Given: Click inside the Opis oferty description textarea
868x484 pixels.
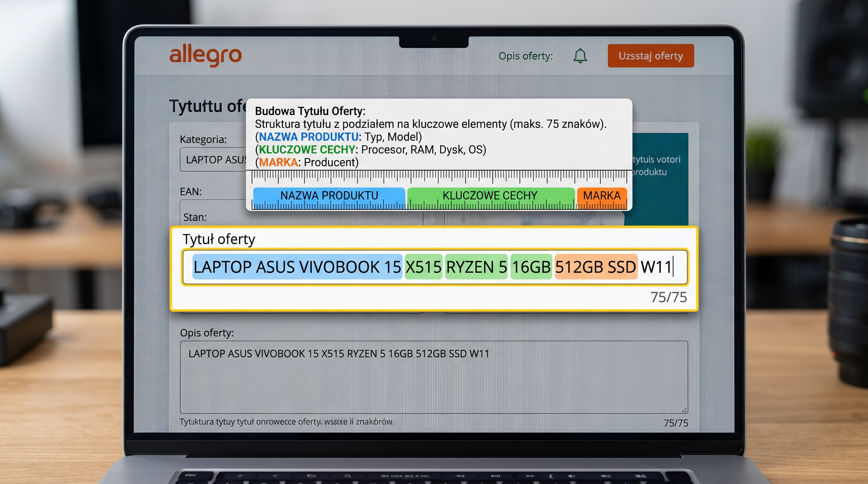Looking at the screenshot, I should (434, 377).
